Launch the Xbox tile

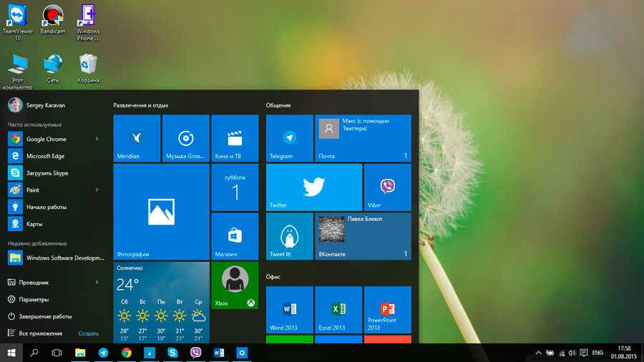tap(234, 285)
